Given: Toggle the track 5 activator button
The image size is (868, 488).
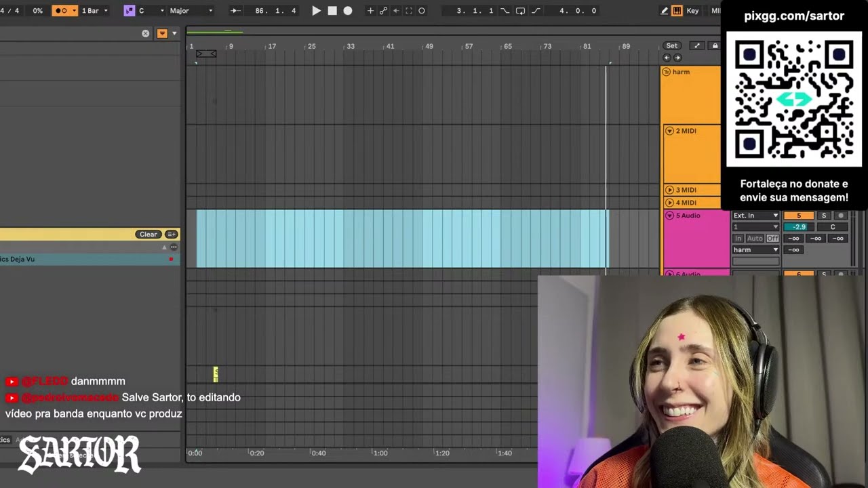Looking at the screenshot, I should pos(798,216).
